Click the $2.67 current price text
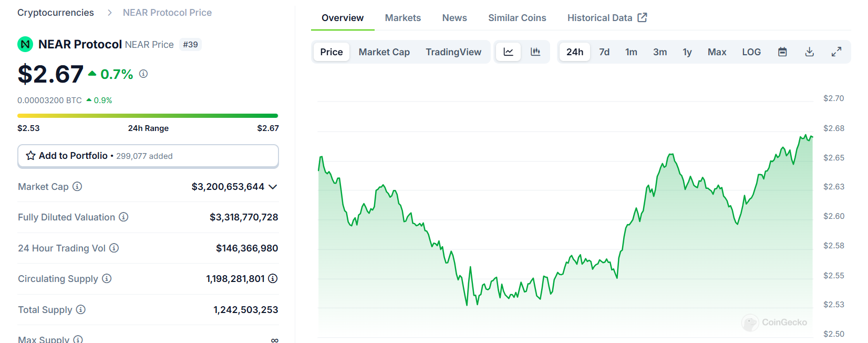868x343 pixels. pos(50,74)
